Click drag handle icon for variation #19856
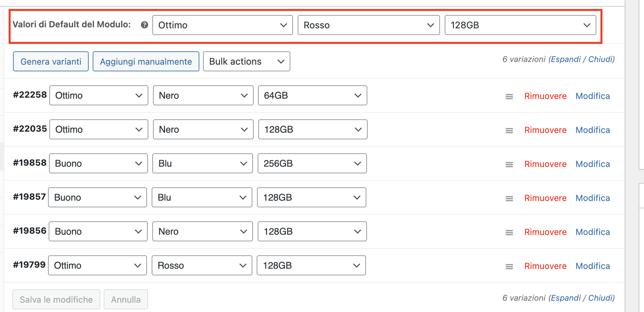This screenshot has width=644, height=312. pyautogui.click(x=509, y=233)
